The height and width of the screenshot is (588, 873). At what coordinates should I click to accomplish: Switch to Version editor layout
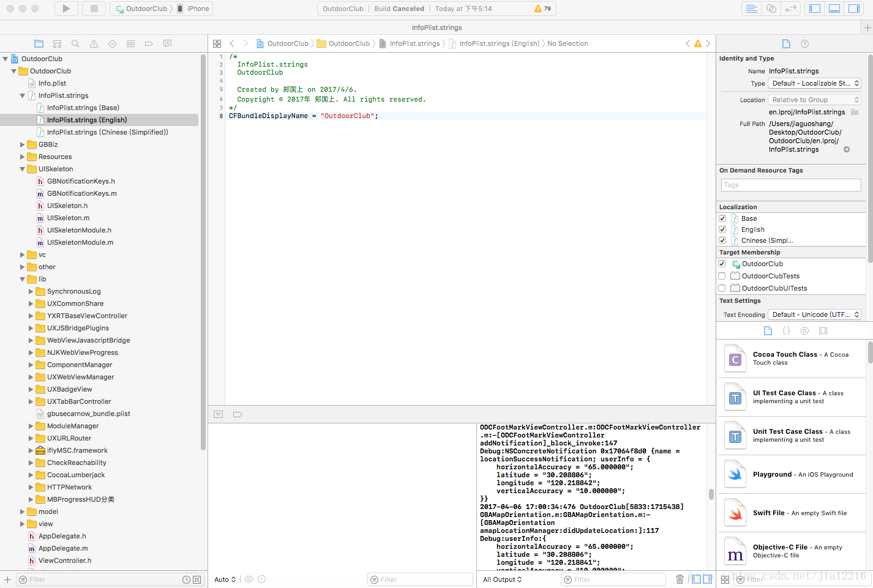tap(791, 9)
